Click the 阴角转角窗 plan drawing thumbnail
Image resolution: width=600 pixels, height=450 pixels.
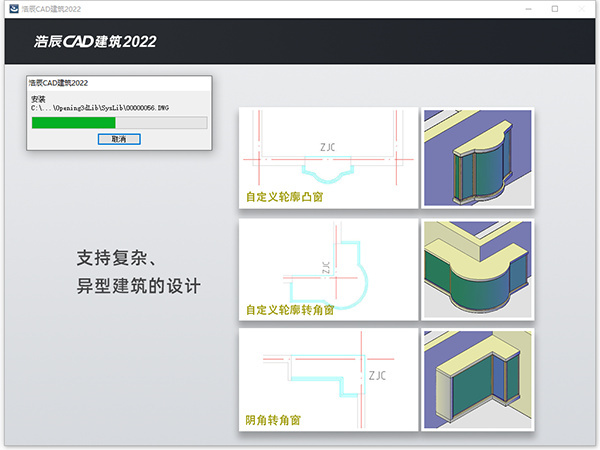coord(328,380)
